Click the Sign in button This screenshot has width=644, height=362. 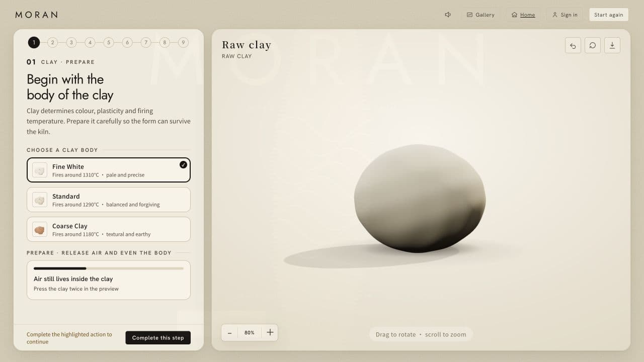point(565,15)
